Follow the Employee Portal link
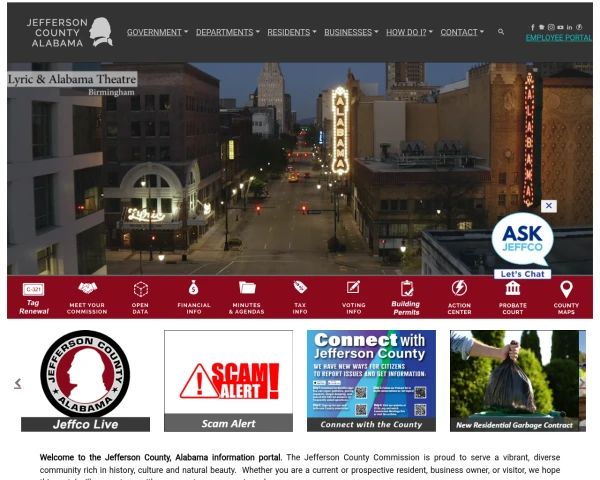 558,38
